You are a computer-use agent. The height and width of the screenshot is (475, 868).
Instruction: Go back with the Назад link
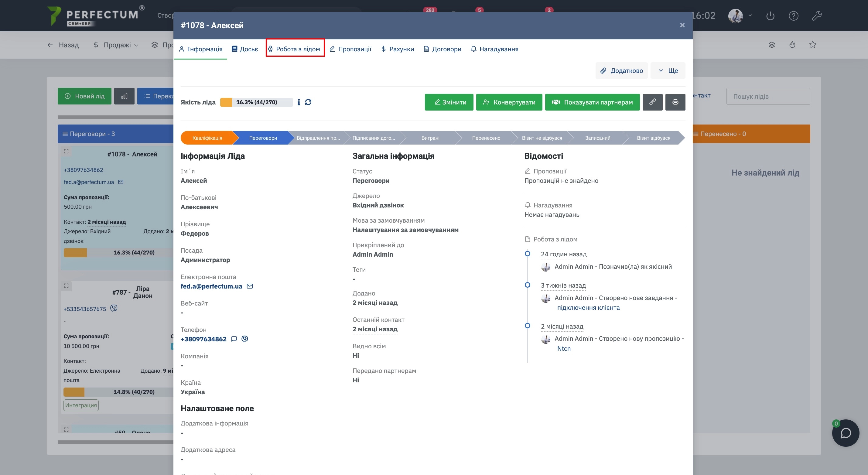(63, 45)
